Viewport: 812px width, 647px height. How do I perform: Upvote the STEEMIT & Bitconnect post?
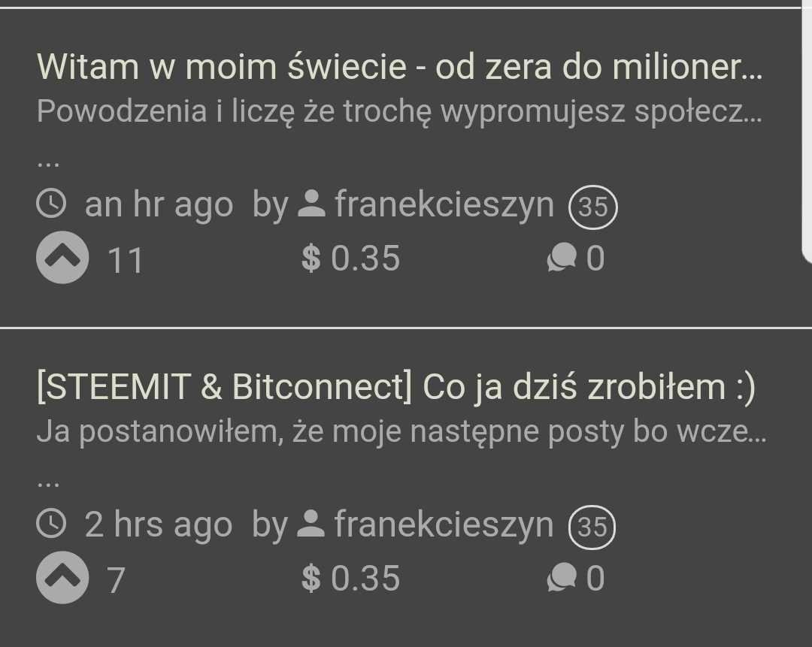(x=62, y=578)
